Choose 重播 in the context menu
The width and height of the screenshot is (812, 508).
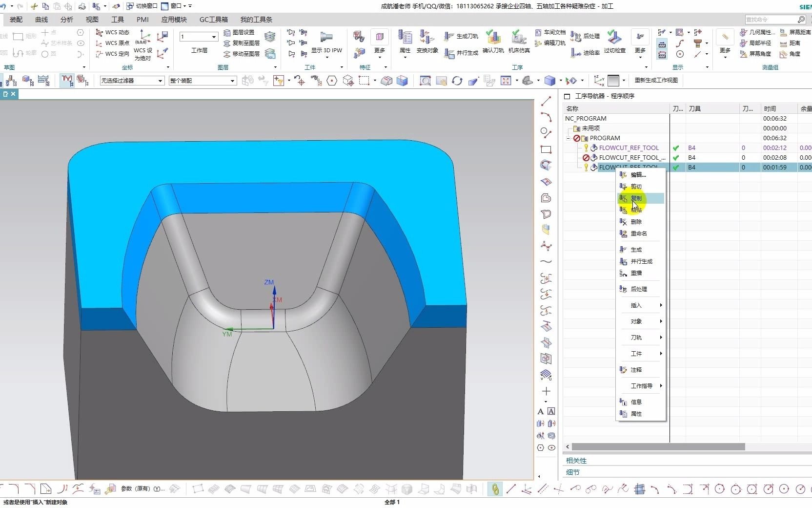(x=641, y=273)
